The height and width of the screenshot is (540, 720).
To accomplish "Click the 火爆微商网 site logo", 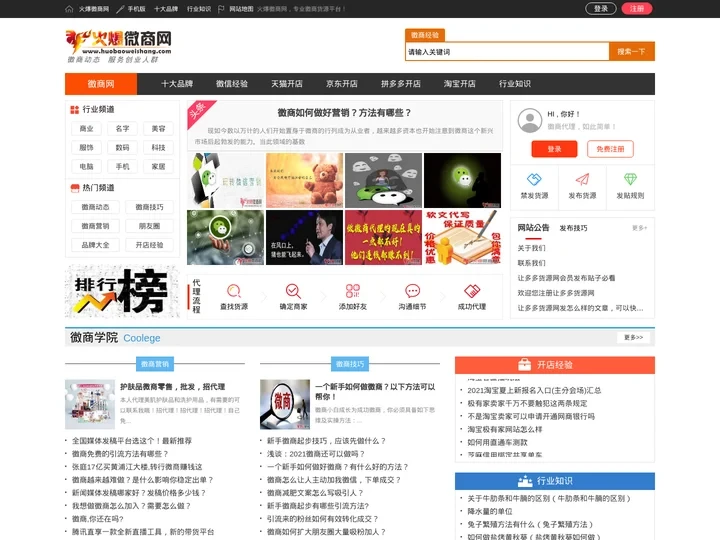I will 119,46.
